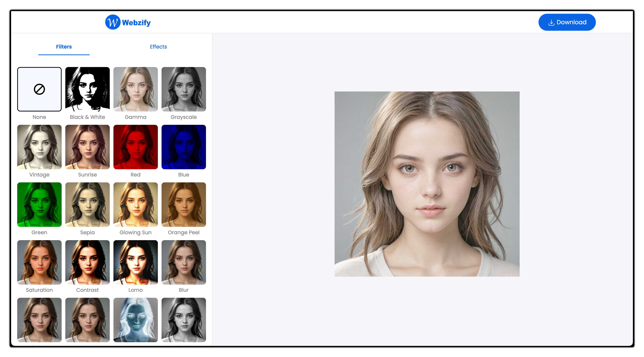Apply the Gamma filter thumbnail
The height and width of the screenshot is (357, 644).
click(x=135, y=89)
